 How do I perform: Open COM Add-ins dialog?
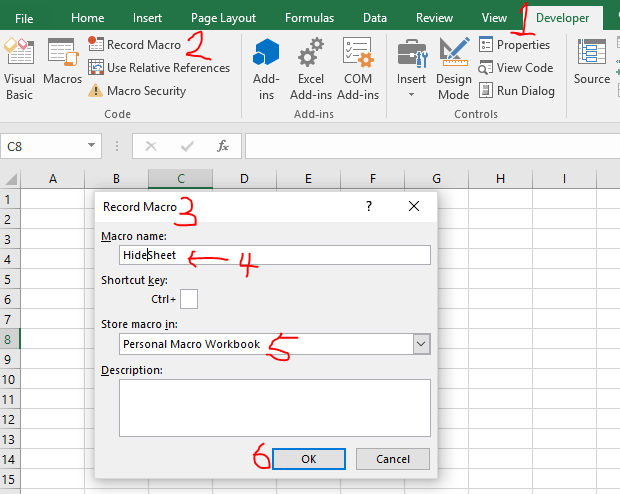tap(358, 69)
